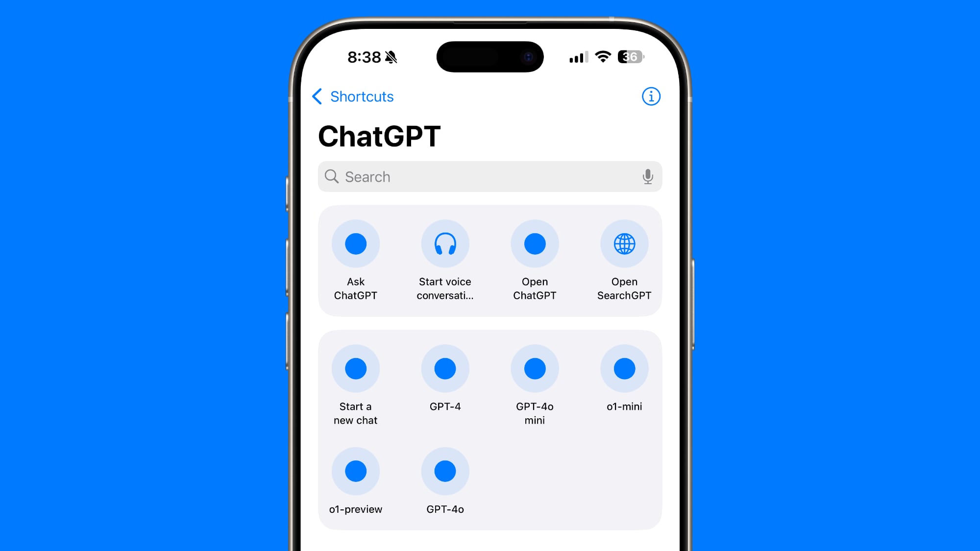Scroll down to see more shortcuts
Screen dimensions: 980x551
(x=490, y=504)
